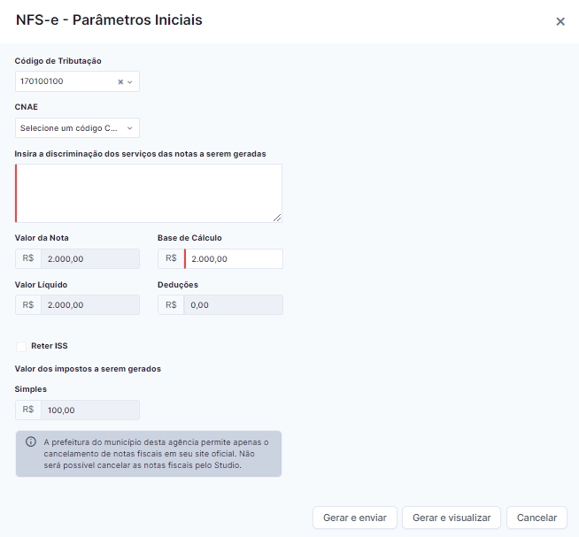Screen dimensions: 579x537
Task: Click the Reter ISS label
Action: (49, 346)
